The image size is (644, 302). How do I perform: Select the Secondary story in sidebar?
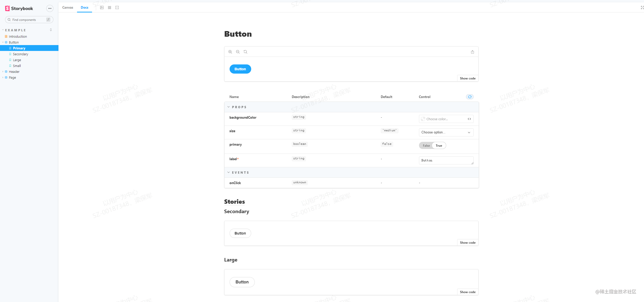point(21,54)
